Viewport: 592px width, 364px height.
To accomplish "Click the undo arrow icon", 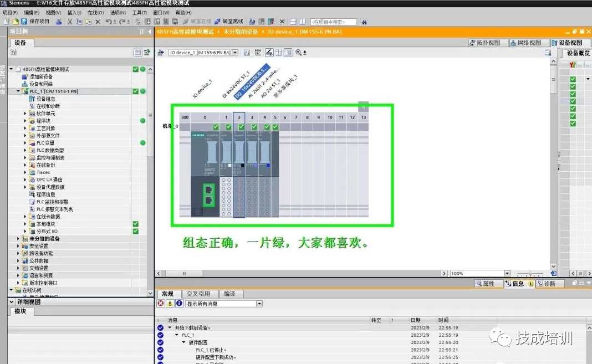I will coord(108,22).
